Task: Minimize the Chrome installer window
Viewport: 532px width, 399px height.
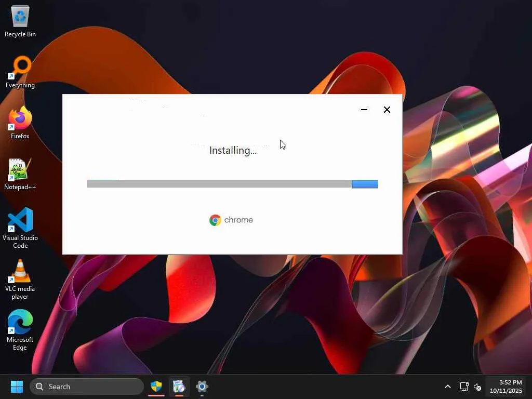Action: coord(364,110)
